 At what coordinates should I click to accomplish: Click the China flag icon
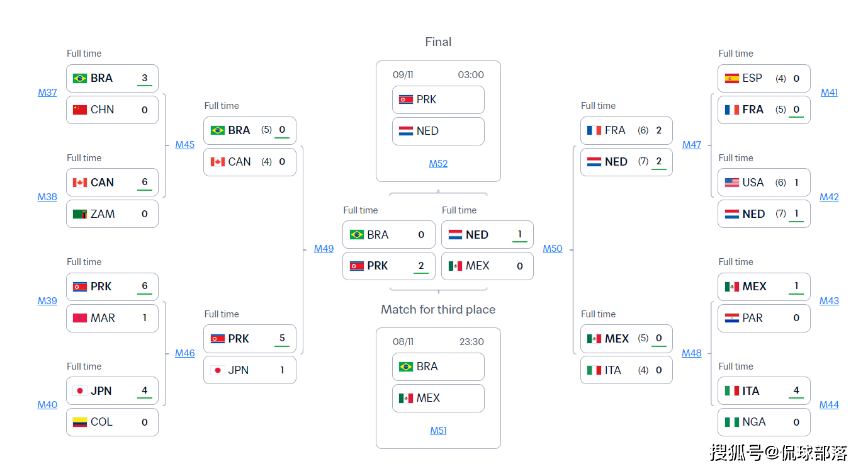click(x=80, y=110)
